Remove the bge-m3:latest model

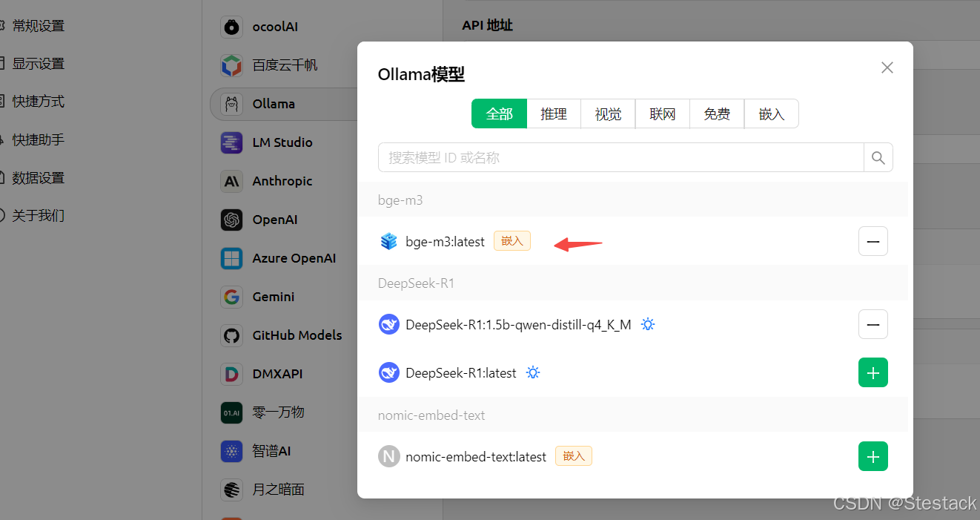873,241
